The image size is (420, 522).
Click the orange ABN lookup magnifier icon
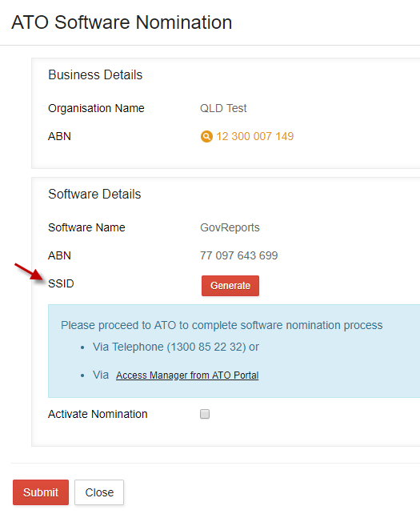tap(206, 136)
